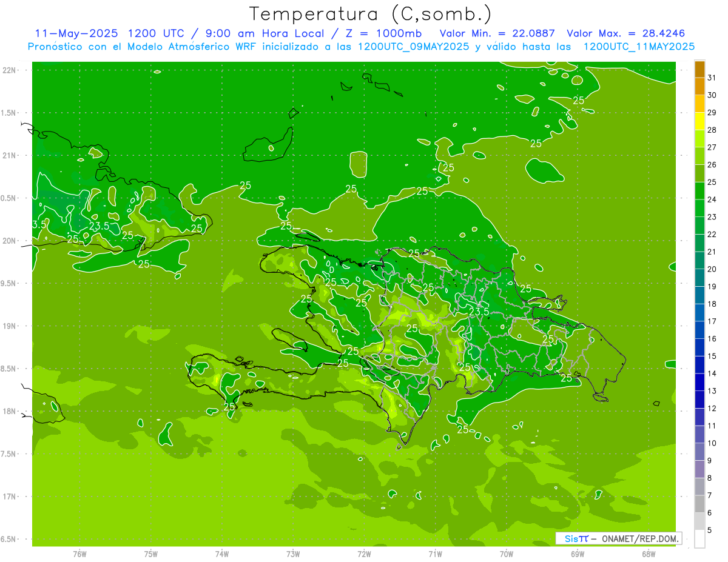This screenshot has height=562, width=728.
Task: Click the "Z = 1000mb" level label
Action: click(382, 33)
